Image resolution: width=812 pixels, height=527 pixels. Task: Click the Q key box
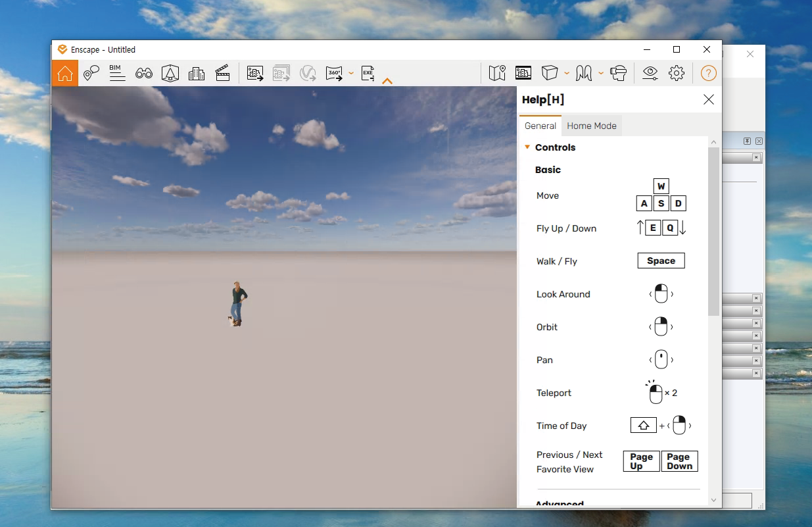670,228
